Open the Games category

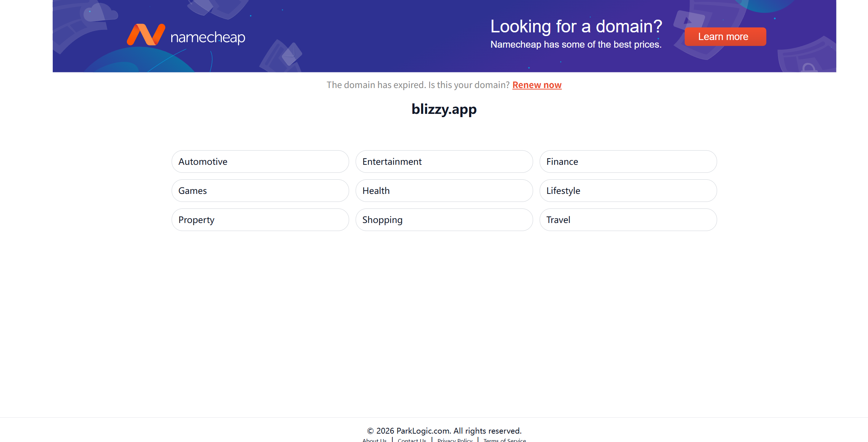coord(260,191)
